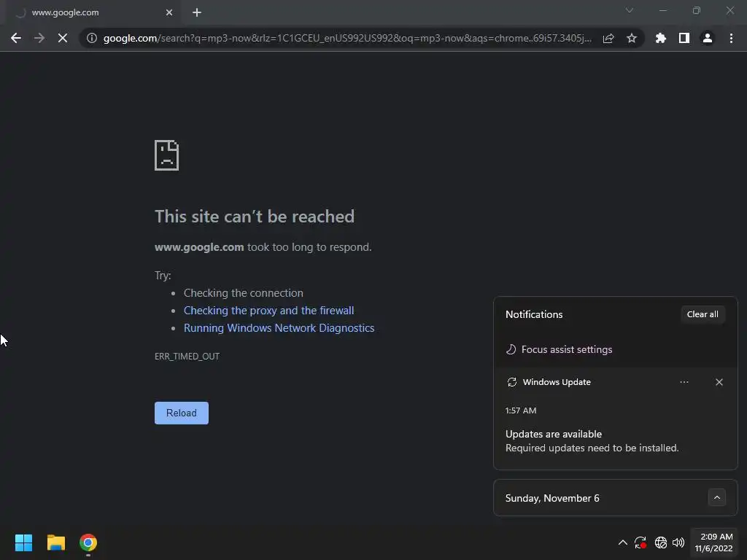
Task: Select the ERR_TIMED_OUT error code text
Action: (x=187, y=356)
